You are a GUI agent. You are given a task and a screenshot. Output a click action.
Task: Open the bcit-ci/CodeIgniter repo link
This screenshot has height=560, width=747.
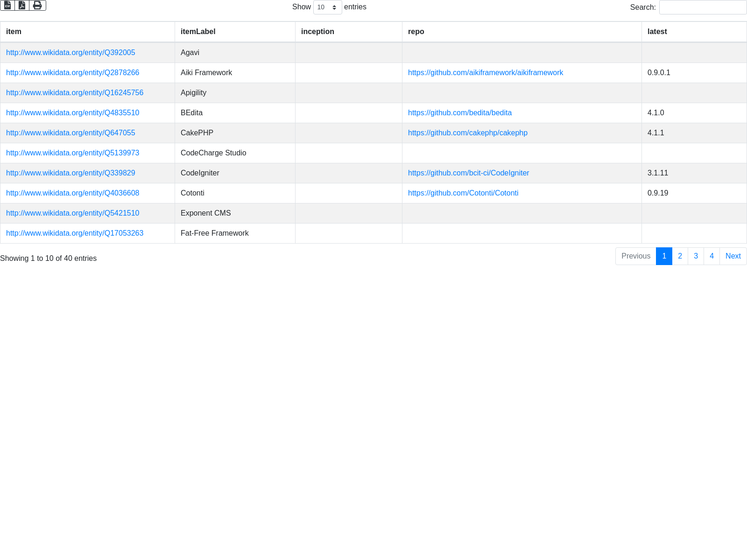coord(468,173)
